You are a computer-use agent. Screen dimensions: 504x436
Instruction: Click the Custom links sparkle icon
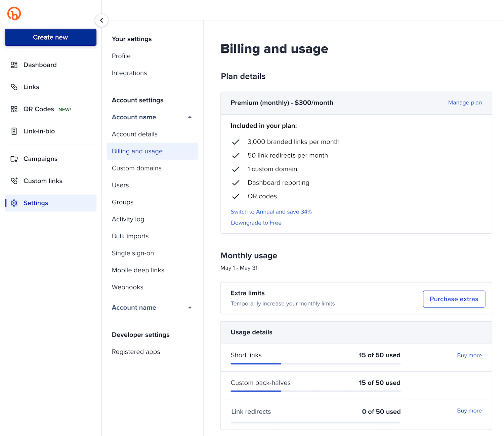click(x=14, y=181)
